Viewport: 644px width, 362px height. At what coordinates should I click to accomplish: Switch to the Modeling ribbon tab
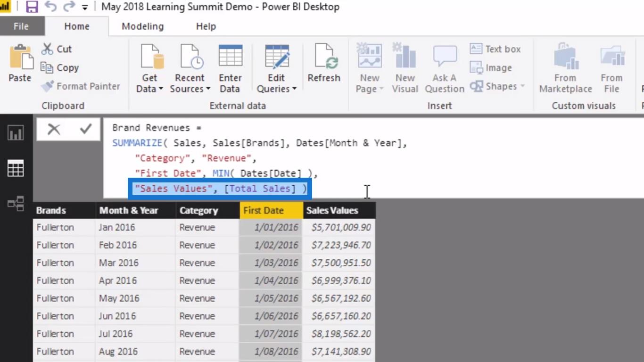coord(143,26)
